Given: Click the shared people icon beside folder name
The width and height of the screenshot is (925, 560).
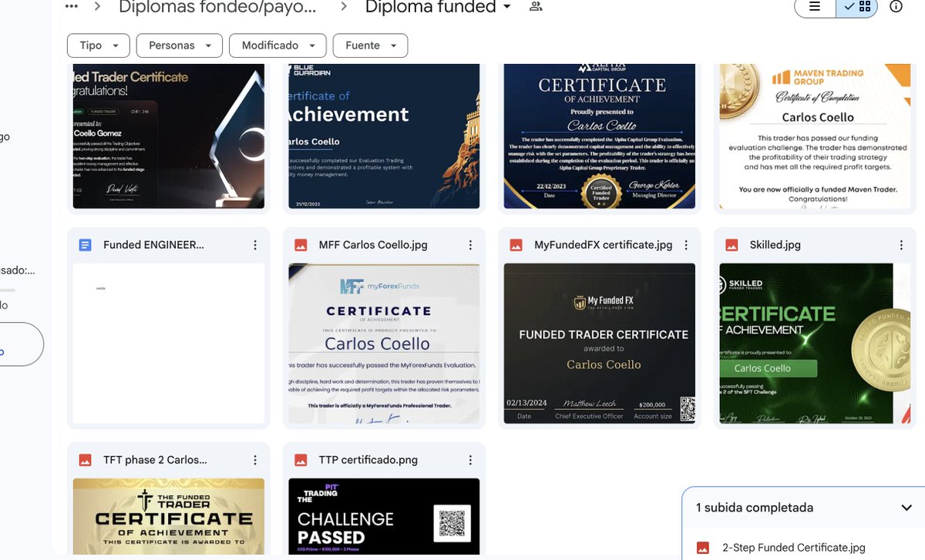Looking at the screenshot, I should [x=536, y=6].
